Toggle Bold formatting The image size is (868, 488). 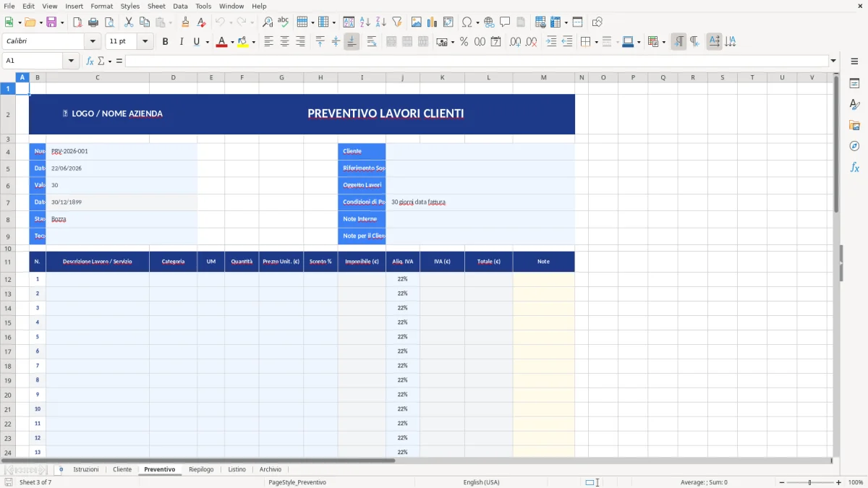165,42
